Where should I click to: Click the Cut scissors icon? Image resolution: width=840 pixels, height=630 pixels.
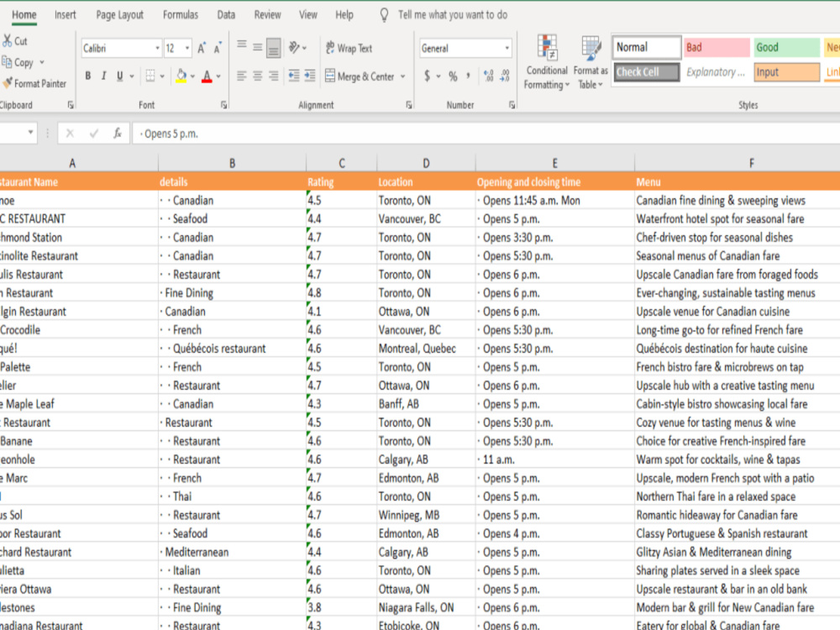pos(7,40)
